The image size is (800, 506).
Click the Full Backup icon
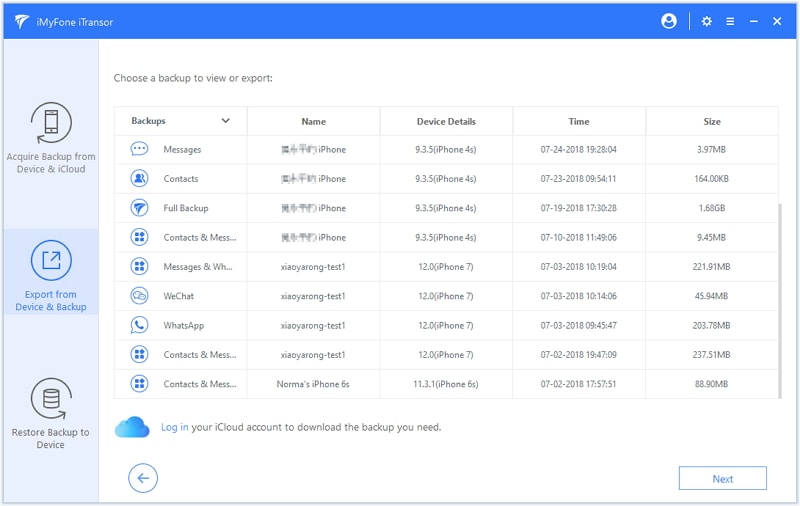pos(139,208)
